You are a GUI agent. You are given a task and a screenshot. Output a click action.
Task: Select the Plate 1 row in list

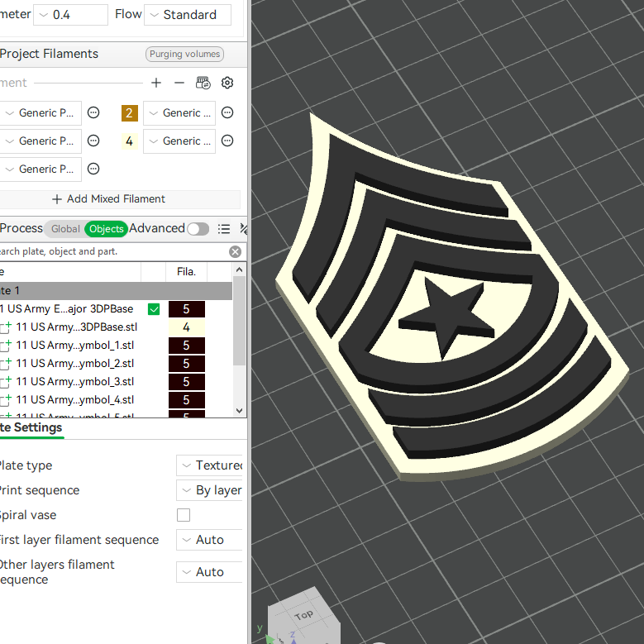(116, 291)
